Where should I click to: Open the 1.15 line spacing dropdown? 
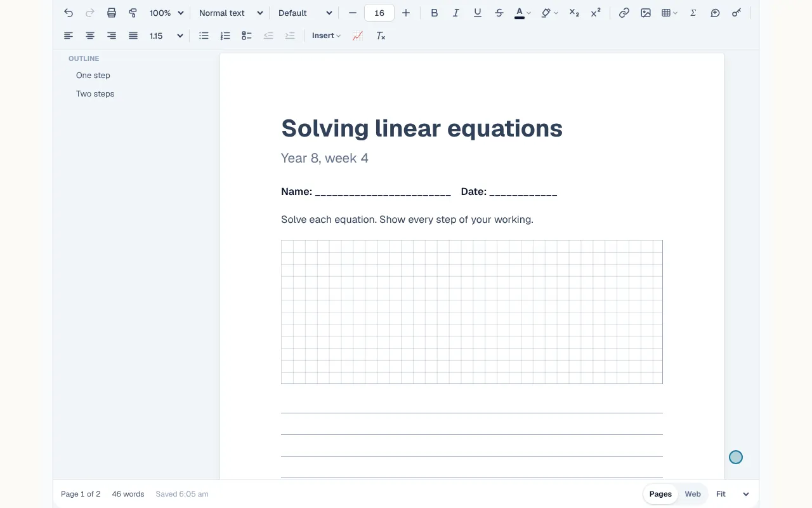[x=166, y=36]
